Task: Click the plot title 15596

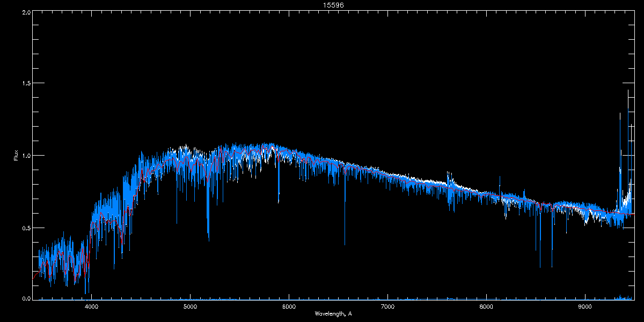Action: [x=333, y=5]
